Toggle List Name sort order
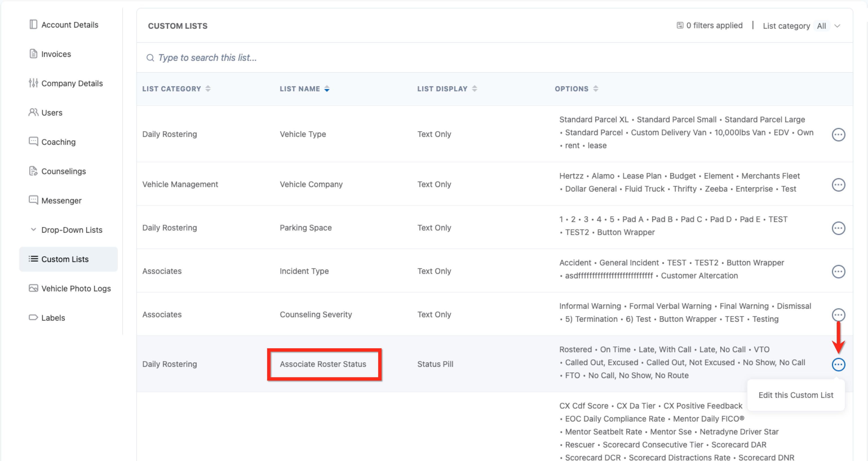 pos(327,89)
